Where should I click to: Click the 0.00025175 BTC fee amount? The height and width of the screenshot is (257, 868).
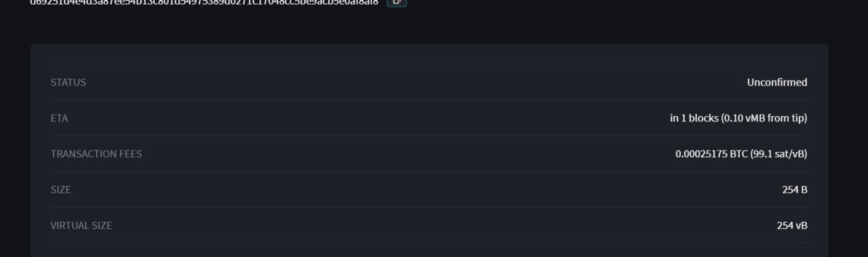[x=711, y=154]
